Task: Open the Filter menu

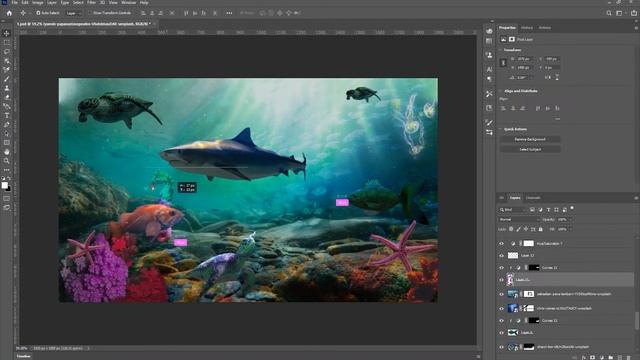Action: coord(91,2)
